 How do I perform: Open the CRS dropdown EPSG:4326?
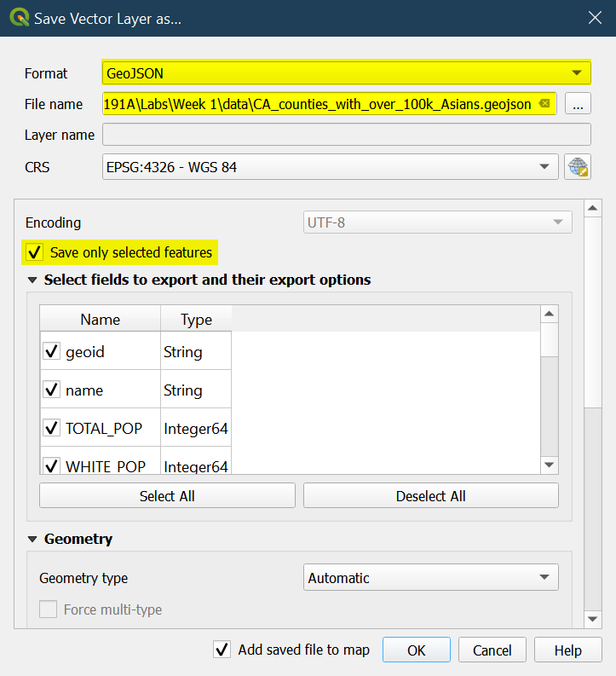(x=330, y=167)
